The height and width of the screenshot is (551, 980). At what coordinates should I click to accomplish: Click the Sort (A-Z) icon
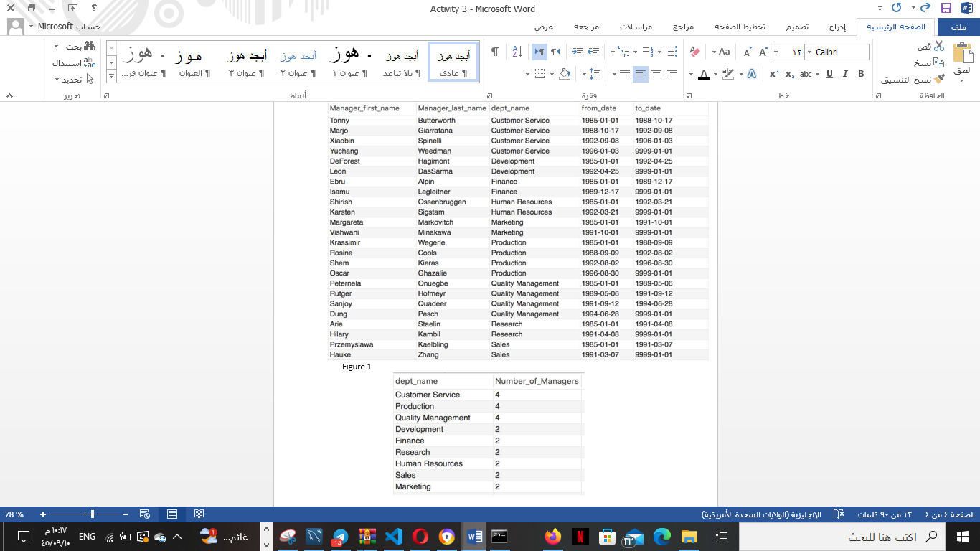517,51
